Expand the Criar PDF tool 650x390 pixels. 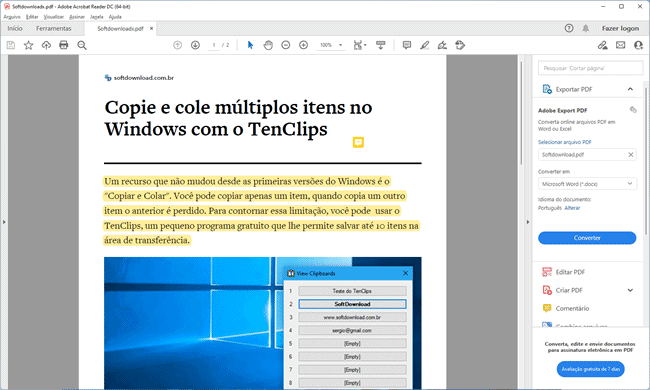630,290
